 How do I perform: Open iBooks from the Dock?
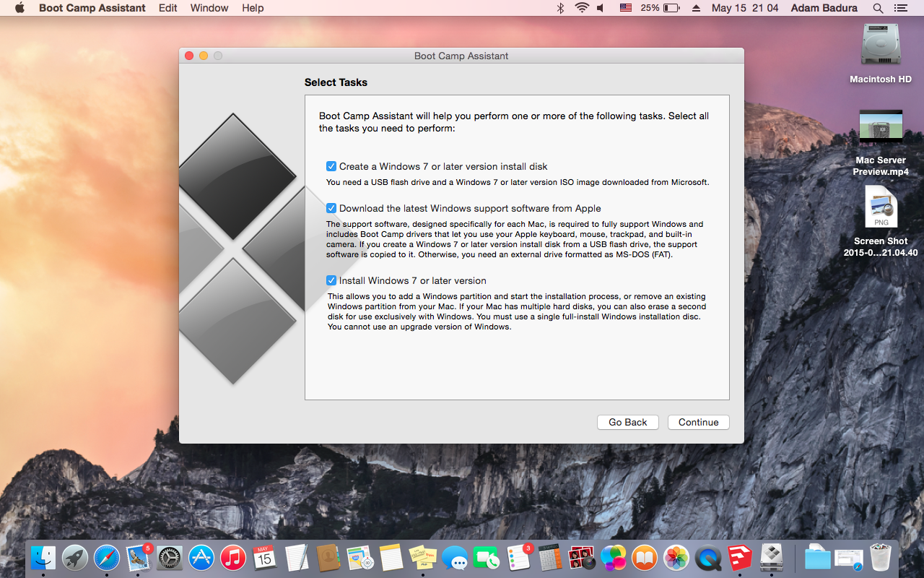tap(645, 558)
